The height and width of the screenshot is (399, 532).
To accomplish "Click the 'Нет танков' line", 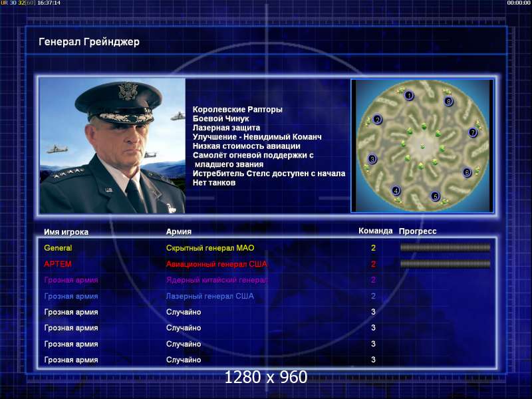I will (214, 182).
